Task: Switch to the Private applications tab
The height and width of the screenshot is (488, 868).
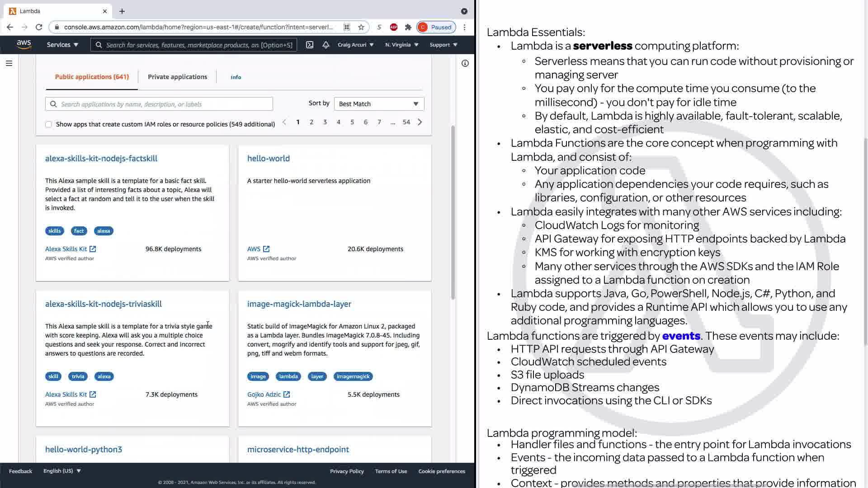Action: click(177, 77)
